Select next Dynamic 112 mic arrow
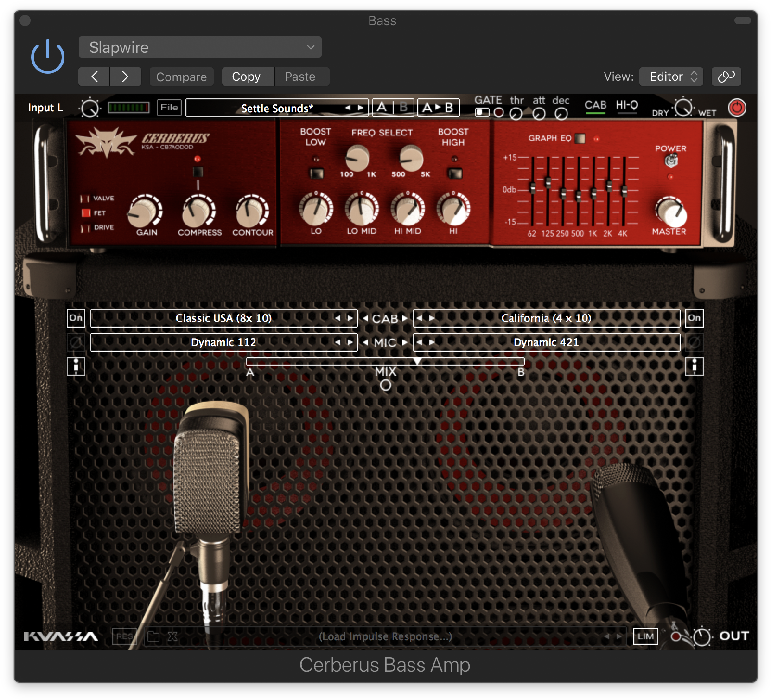771x700 pixels. tap(350, 342)
